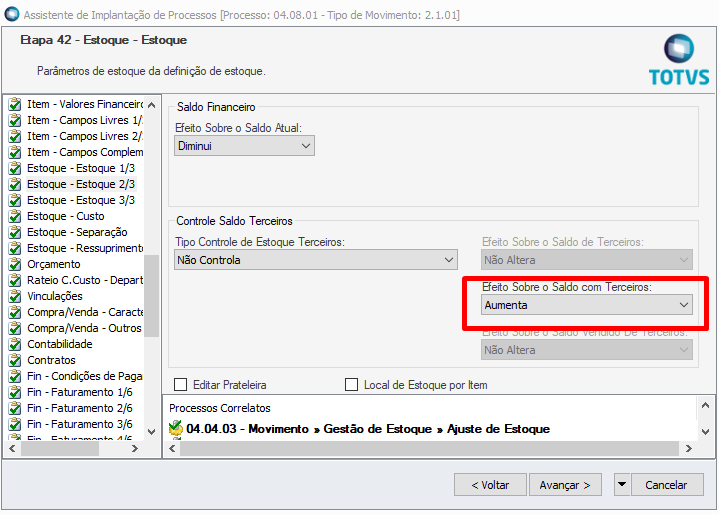
Task: Click checkmark icon beside Fin - Faturamento 1/6
Action: pos(15,393)
